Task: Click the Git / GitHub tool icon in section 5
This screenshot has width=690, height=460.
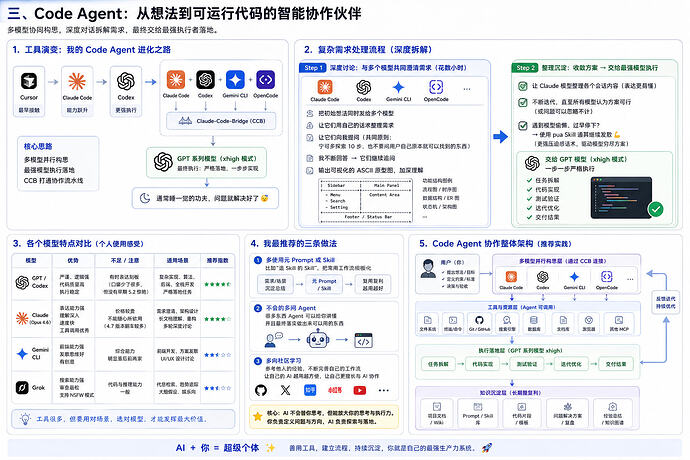Action: click(x=479, y=320)
